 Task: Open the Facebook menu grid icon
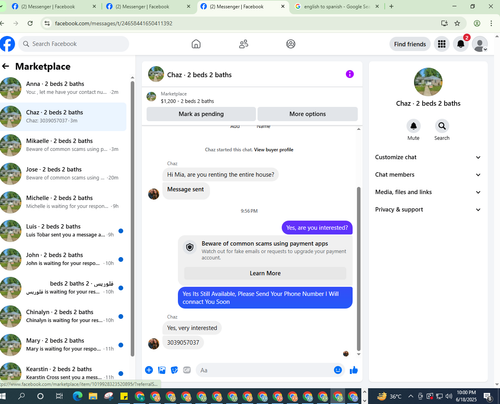coord(442,44)
